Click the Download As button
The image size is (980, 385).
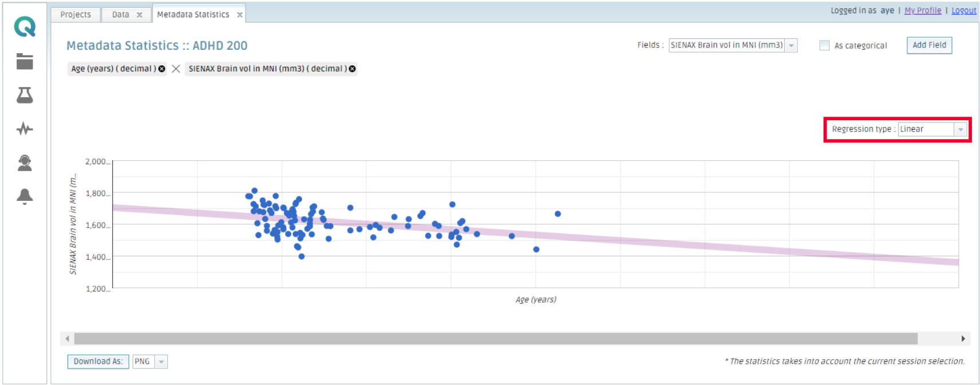(98, 362)
